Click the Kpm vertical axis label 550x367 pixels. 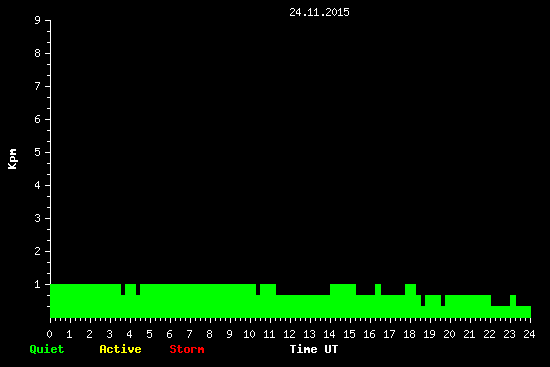(13, 159)
